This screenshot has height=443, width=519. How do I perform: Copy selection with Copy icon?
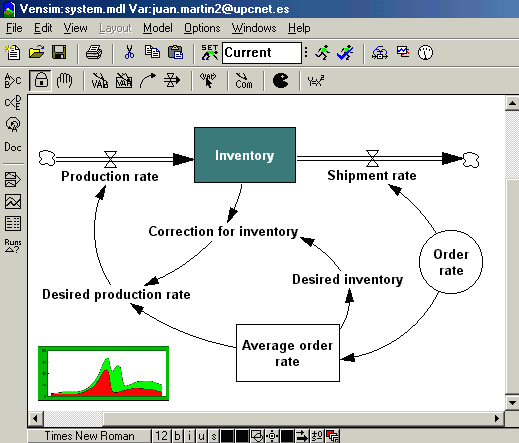(x=152, y=53)
